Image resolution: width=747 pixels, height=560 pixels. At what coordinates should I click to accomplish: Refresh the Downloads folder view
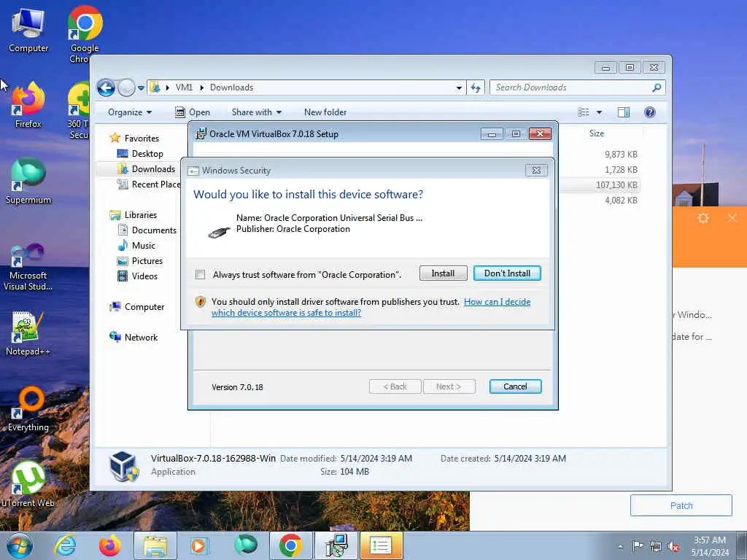(x=476, y=87)
